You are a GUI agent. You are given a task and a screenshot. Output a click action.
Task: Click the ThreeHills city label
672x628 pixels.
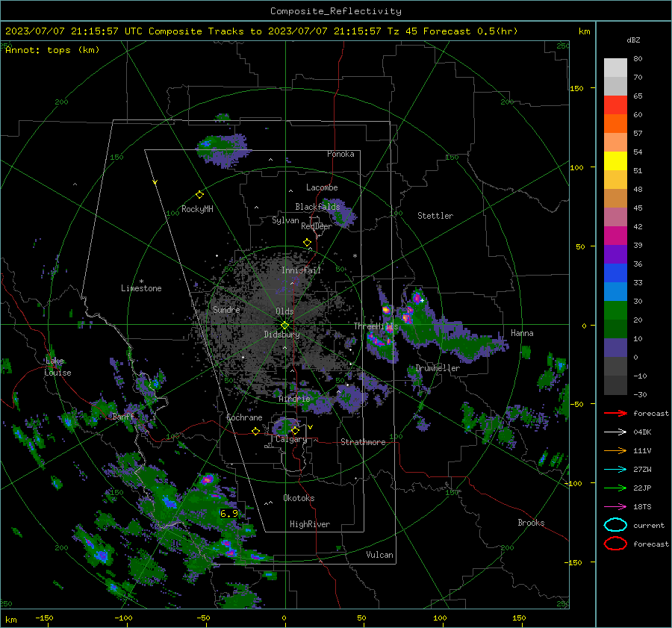click(x=376, y=326)
